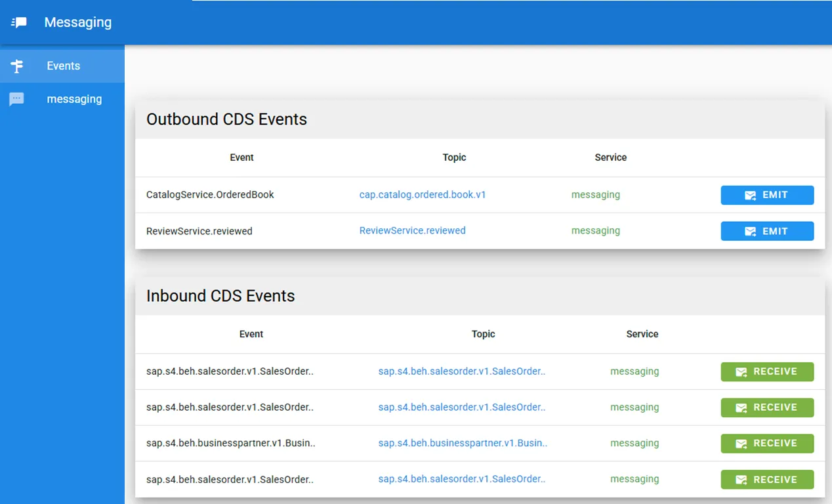This screenshot has width=832, height=504.
Task: Open the messaging sidebar menu item
Action: tap(74, 99)
